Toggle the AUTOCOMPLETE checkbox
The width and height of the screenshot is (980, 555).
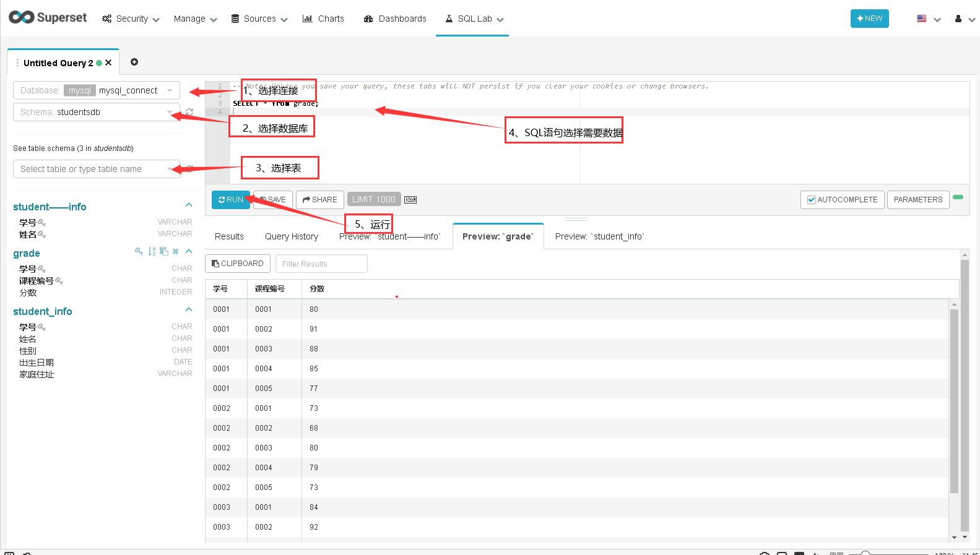pos(812,200)
